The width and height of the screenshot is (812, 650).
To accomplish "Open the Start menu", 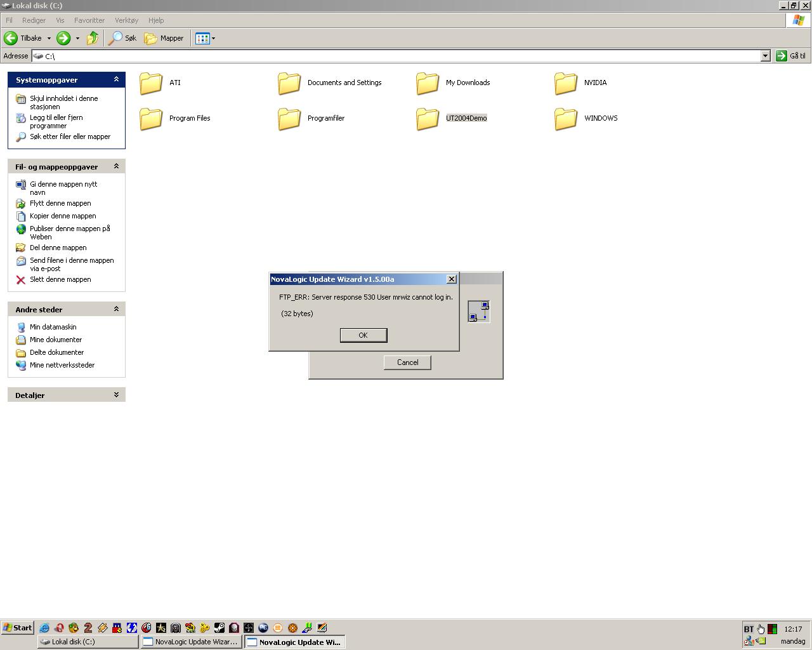I will (x=17, y=628).
